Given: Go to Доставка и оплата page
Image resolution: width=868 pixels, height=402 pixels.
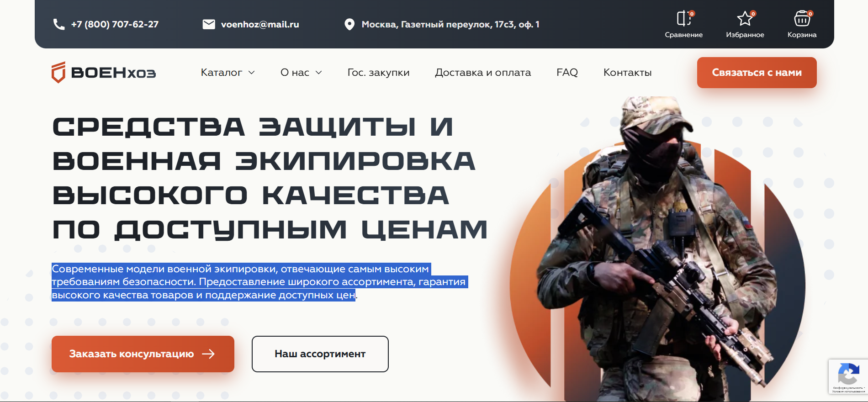Looking at the screenshot, I should [483, 72].
